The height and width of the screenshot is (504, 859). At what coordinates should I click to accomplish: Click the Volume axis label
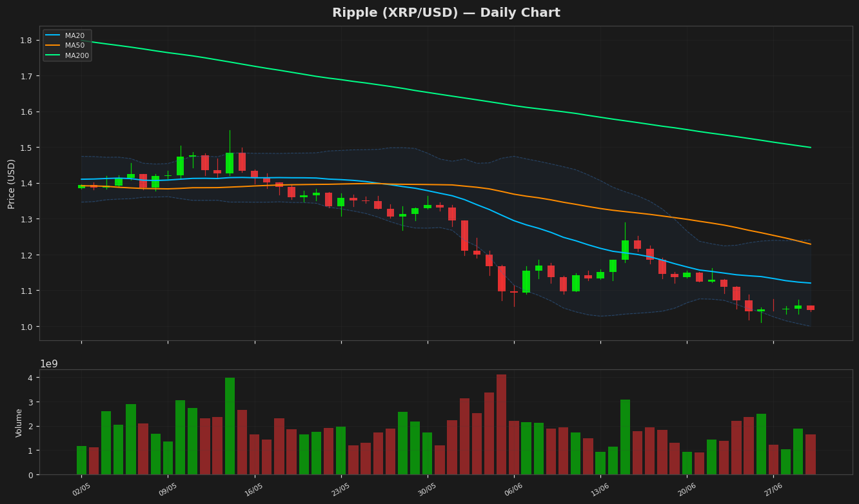(x=19, y=423)
